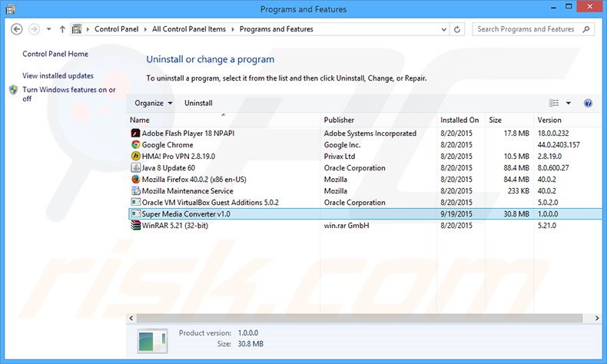Open recent locations dropdown arrow
The image size is (607, 364).
coord(48,29)
